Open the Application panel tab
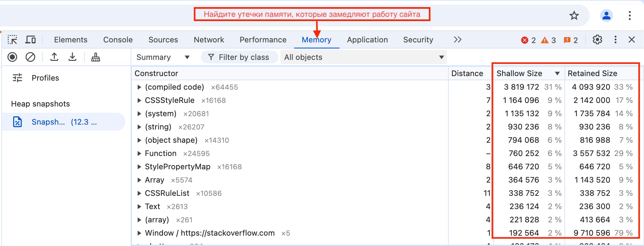 click(367, 39)
